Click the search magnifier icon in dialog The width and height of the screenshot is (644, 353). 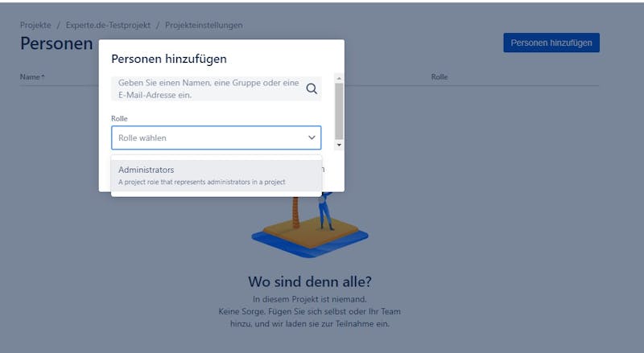[312, 88]
